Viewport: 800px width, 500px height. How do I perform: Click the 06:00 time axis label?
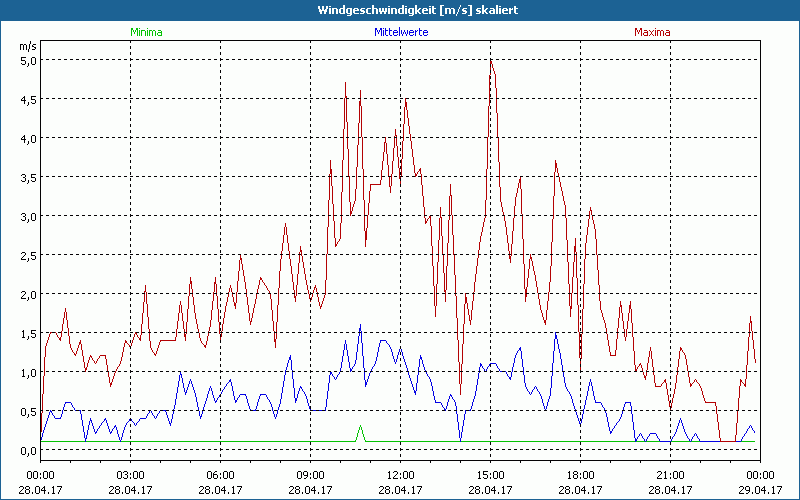click(x=220, y=474)
